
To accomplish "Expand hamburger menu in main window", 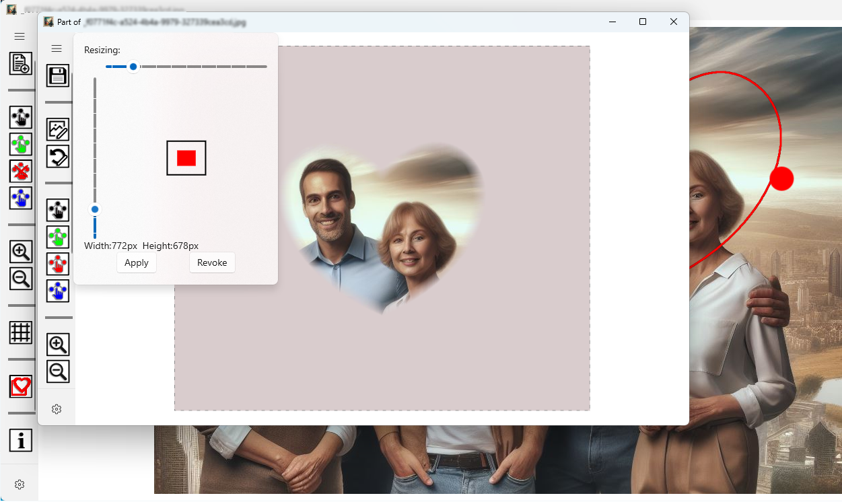I will point(20,36).
